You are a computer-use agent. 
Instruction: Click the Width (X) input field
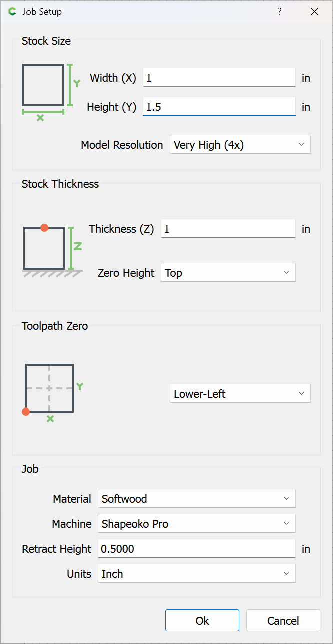pos(219,78)
